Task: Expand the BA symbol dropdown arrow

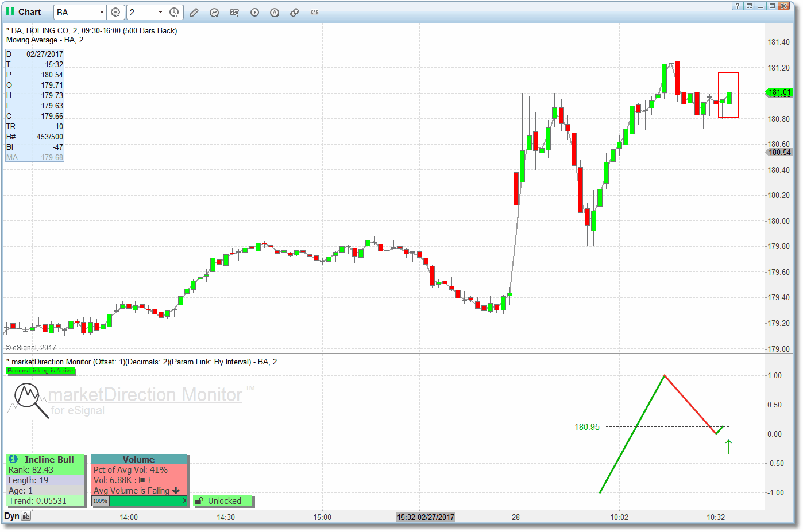Action: [102, 13]
